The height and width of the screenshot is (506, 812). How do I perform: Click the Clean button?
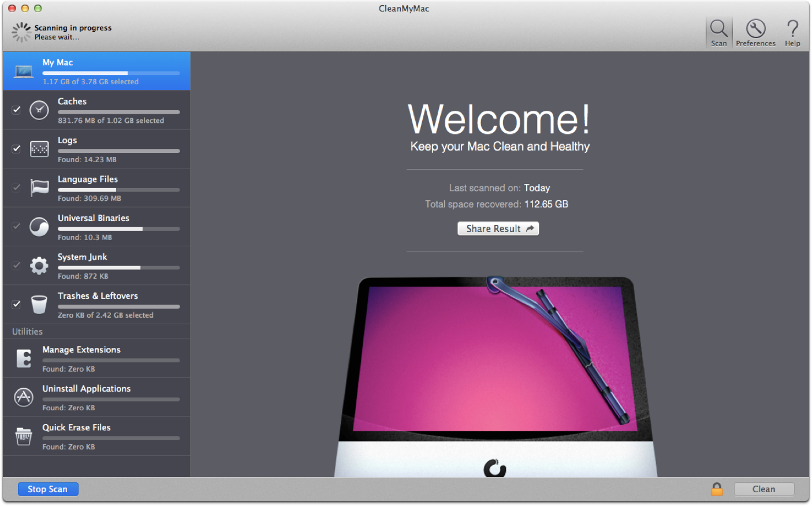coord(763,489)
